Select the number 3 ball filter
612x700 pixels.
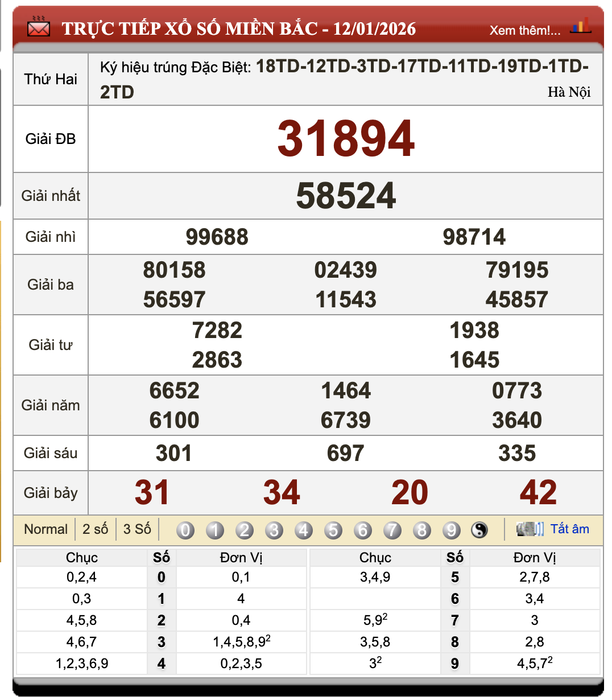click(x=274, y=530)
